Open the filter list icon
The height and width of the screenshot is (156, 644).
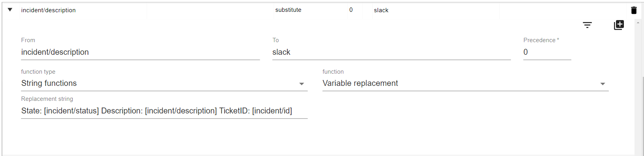[x=587, y=25]
